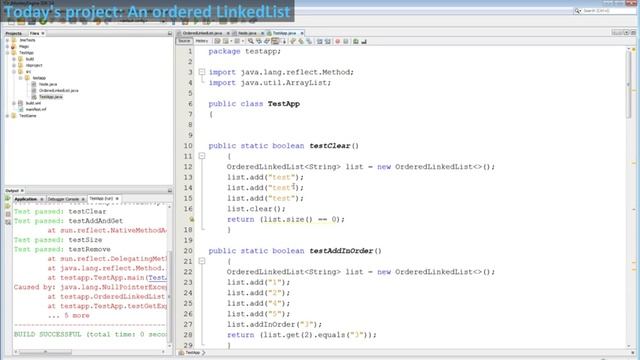Screen dimensions: 640x360
Task: Click the Find Selection magnifier icon
Action: click(251, 41)
